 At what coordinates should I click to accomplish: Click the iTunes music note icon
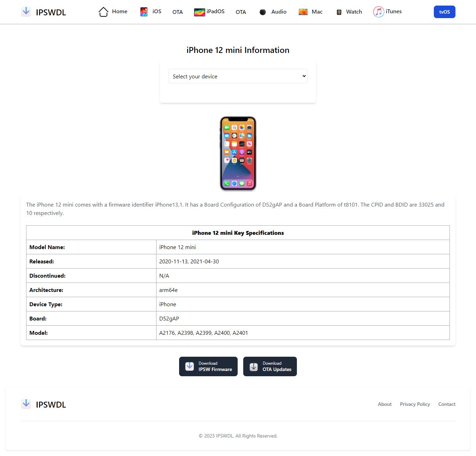379,12
